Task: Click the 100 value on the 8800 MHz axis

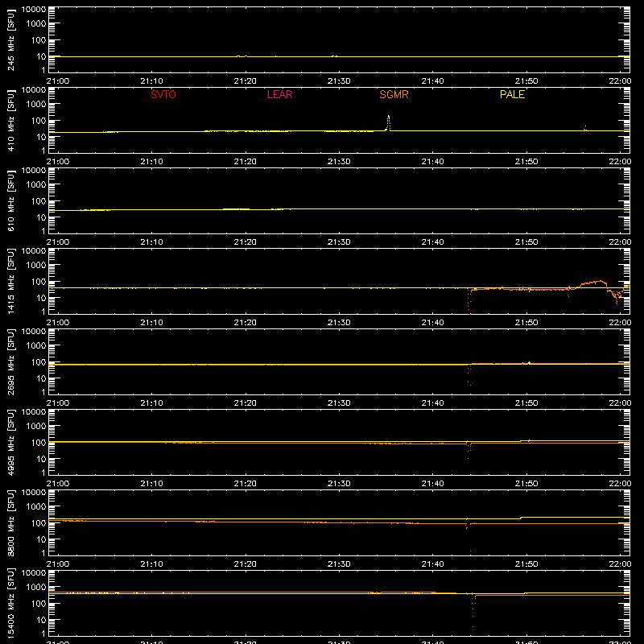Action: [x=39, y=522]
